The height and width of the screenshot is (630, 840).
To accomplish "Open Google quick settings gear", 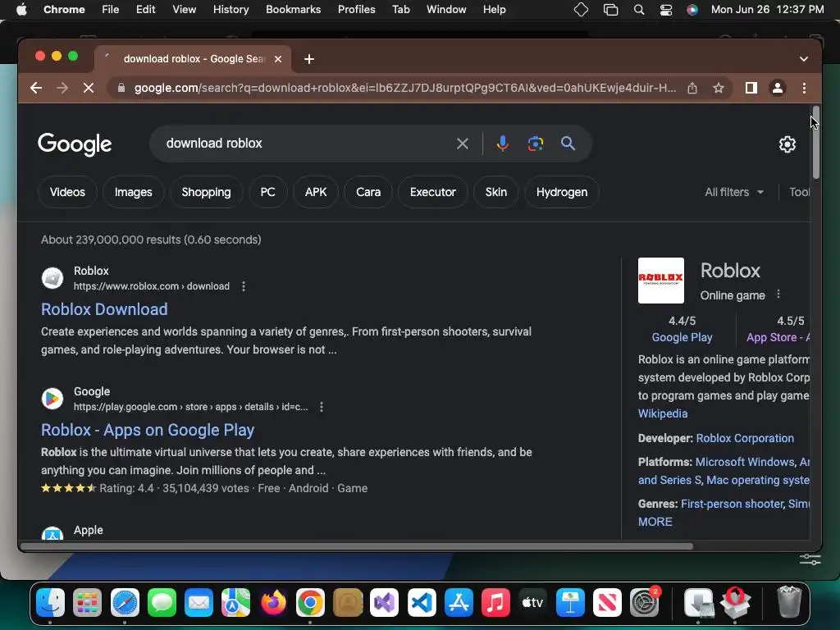I will coord(787,144).
